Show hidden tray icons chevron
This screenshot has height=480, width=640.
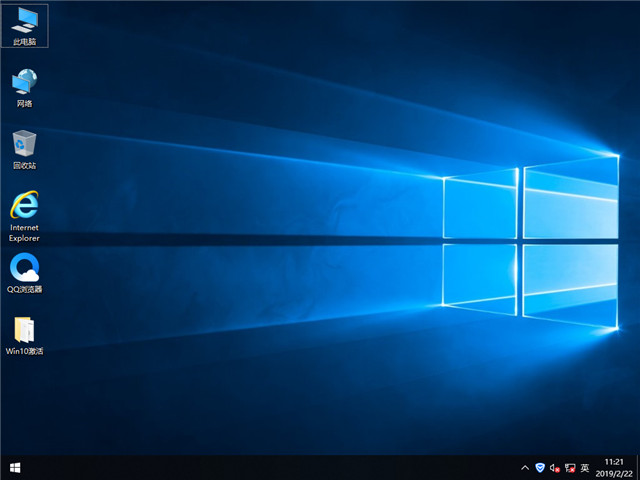525,468
